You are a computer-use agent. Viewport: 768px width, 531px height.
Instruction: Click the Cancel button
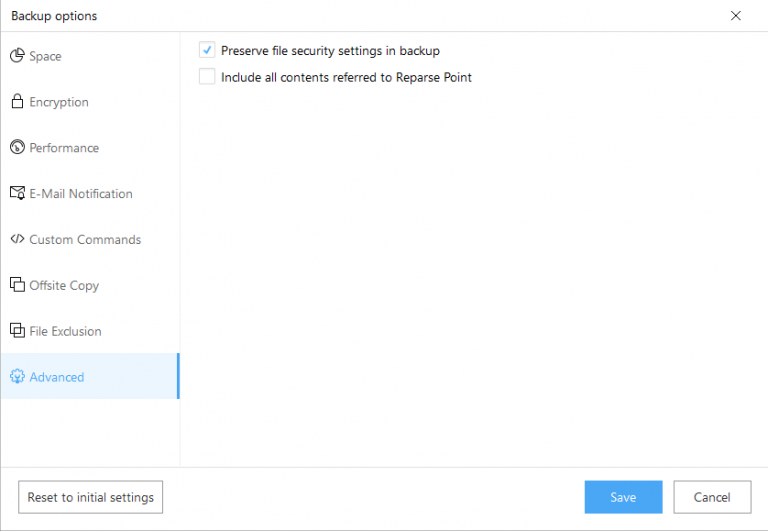[712, 497]
